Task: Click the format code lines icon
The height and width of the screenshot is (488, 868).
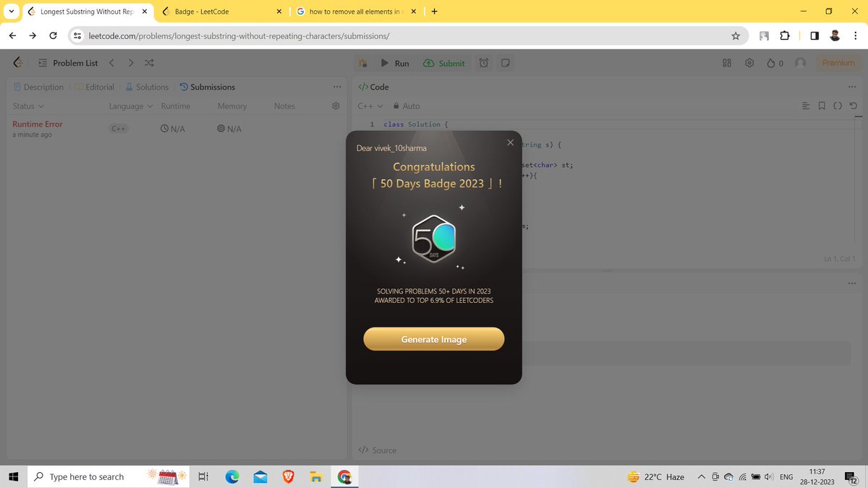Action: 807,106
